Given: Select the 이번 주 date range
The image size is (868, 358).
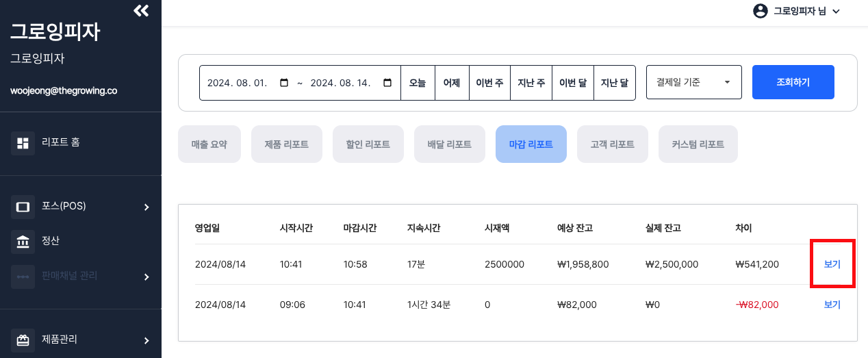Looking at the screenshot, I should click(x=489, y=83).
